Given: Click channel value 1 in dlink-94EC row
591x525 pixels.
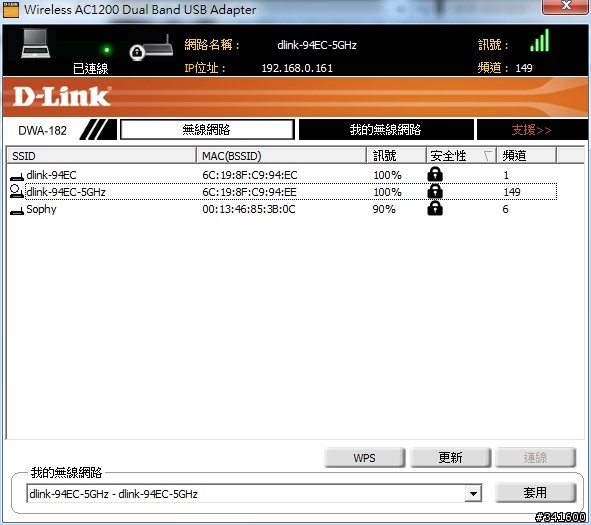Looking at the screenshot, I should pos(506,175).
